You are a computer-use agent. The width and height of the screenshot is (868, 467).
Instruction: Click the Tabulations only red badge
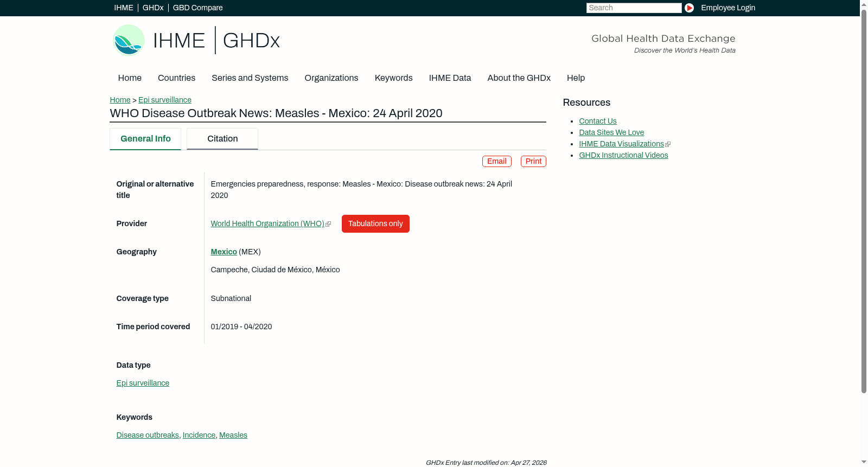[x=375, y=223]
